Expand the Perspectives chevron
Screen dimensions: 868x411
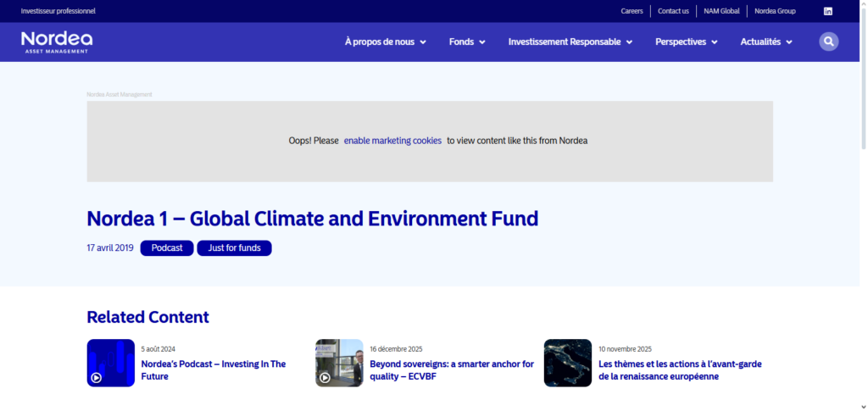click(x=715, y=42)
